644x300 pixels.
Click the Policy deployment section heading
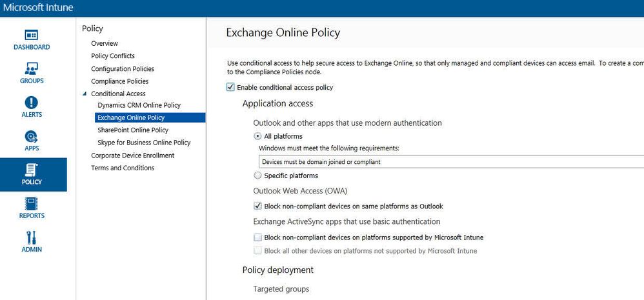click(x=278, y=270)
